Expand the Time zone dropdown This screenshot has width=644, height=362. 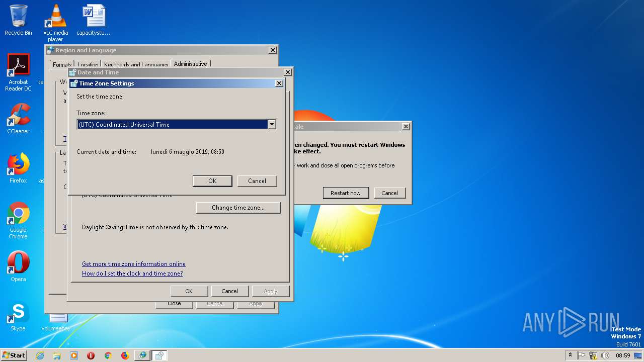272,124
